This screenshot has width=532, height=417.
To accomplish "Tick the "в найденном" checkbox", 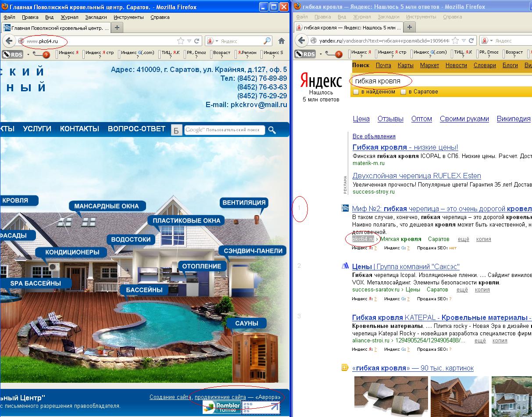I will (x=356, y=92).
